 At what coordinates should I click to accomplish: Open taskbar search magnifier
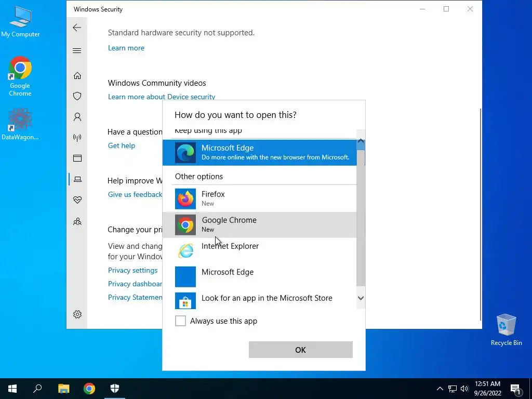point(37,389)
